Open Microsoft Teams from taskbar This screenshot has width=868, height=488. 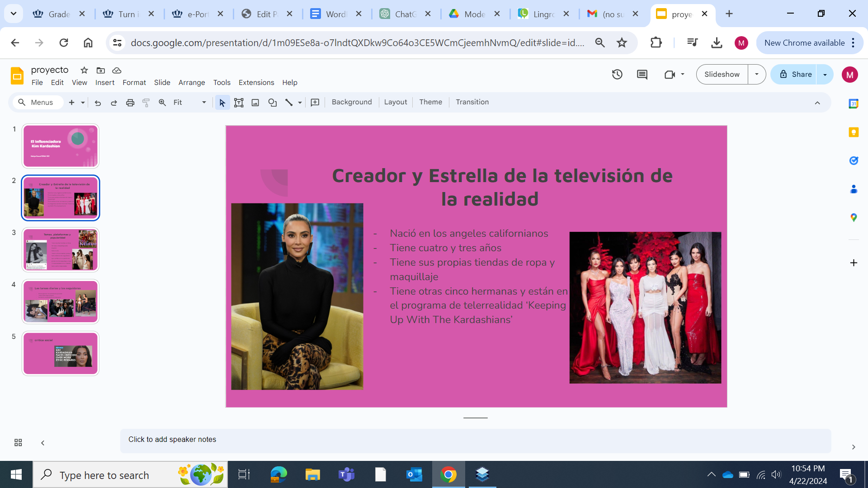point(347,475)
